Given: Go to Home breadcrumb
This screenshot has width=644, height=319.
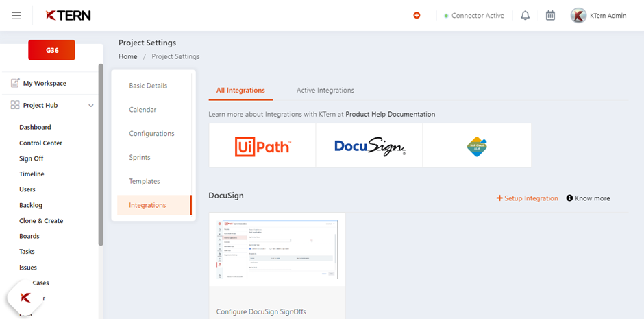Looking at the screenshot, I should point(127,56).
